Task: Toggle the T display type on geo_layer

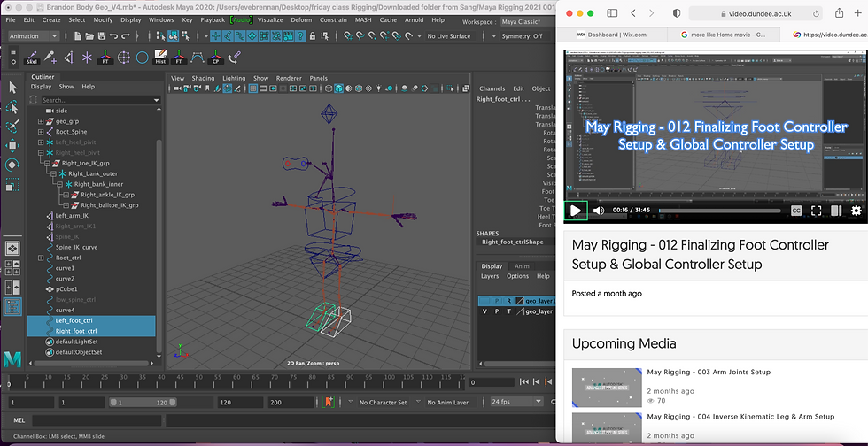Action: tap(508, 311)
